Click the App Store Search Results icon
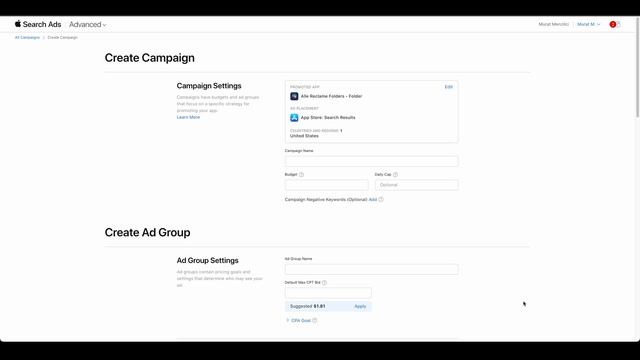 [294, 118]
